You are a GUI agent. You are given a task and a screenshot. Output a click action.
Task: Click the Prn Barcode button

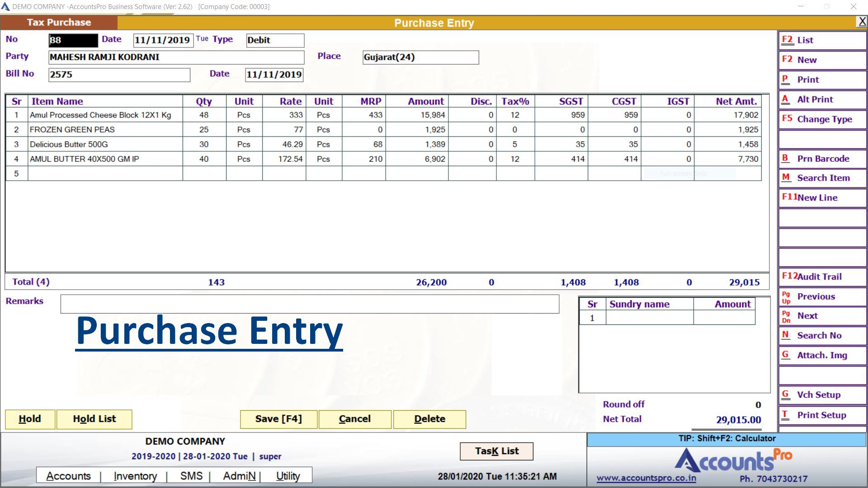pos(822,159)
